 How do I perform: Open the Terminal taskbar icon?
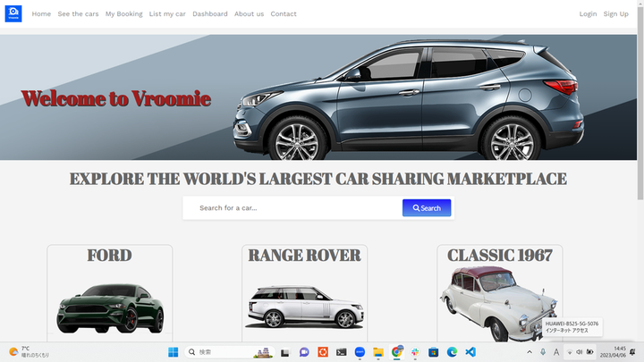[342, 352]
